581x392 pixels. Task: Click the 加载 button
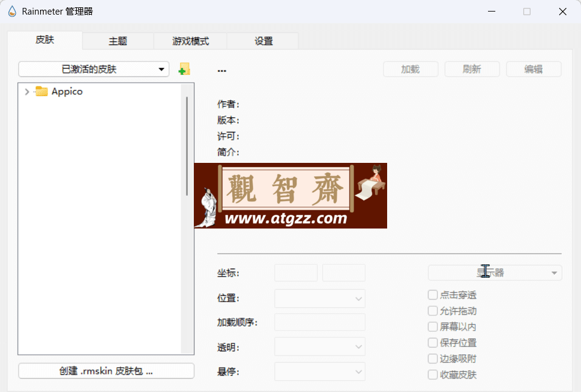point(411,69)
